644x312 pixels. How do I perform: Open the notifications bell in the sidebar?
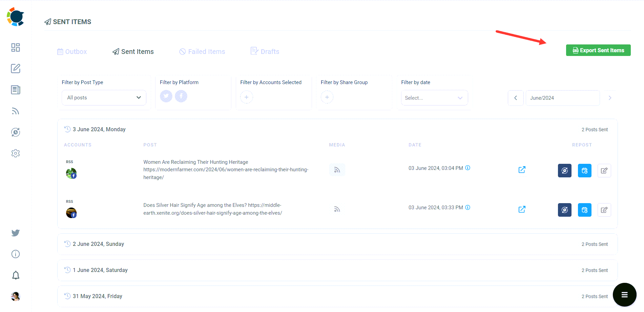coord(15,275)
